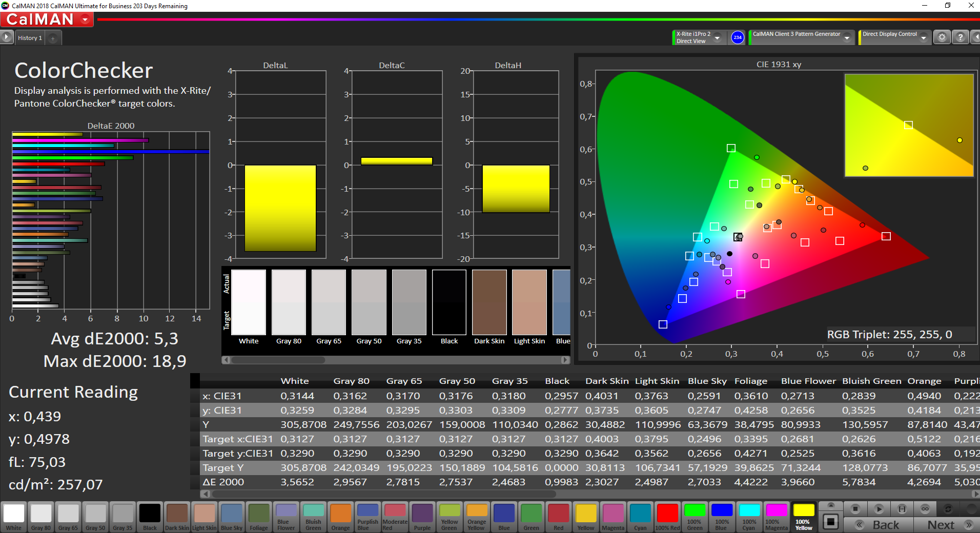Expand the pattern window up arrow

(x=831, y=505)
